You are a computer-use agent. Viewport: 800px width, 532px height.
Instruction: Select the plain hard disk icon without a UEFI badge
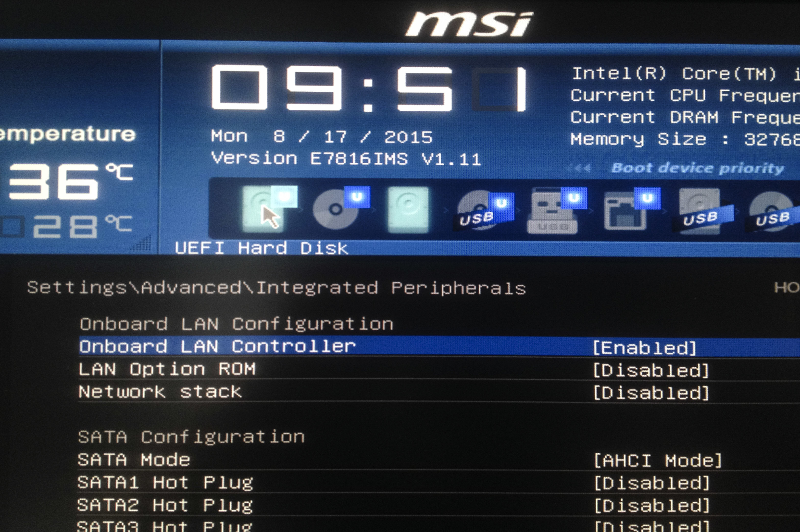408,210
